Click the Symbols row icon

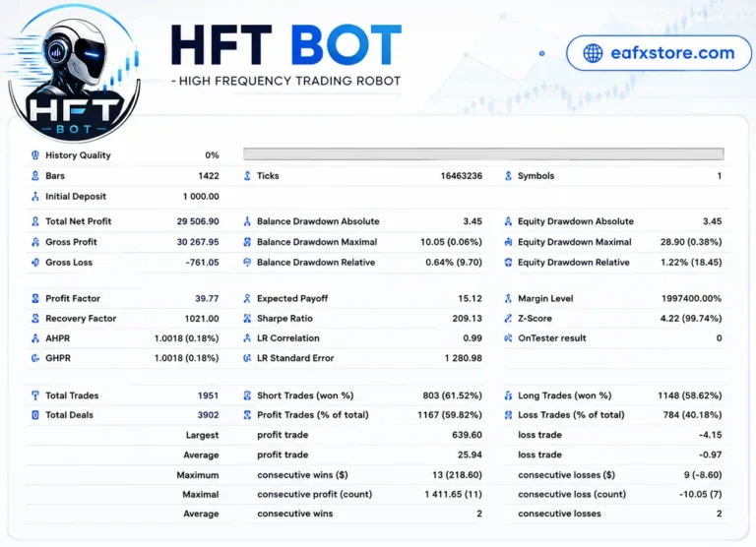coord(508,176)
